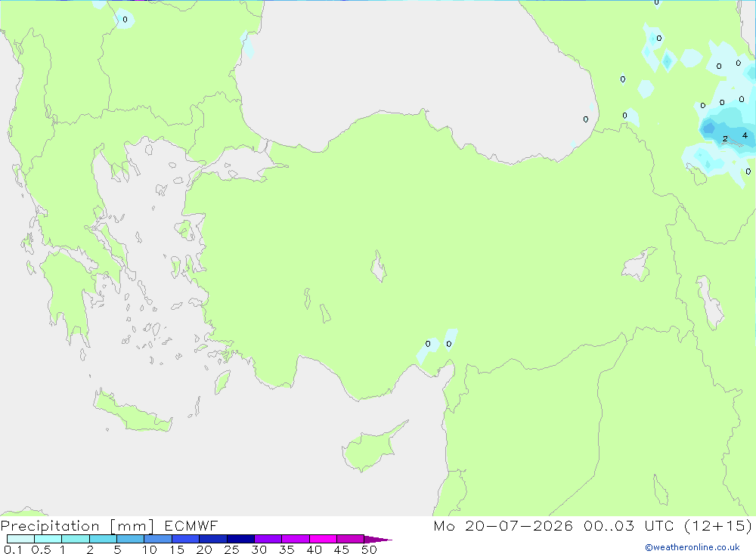Click the '(12+15)' forecast step text
The image size is (756, 554).
[718, 525]
